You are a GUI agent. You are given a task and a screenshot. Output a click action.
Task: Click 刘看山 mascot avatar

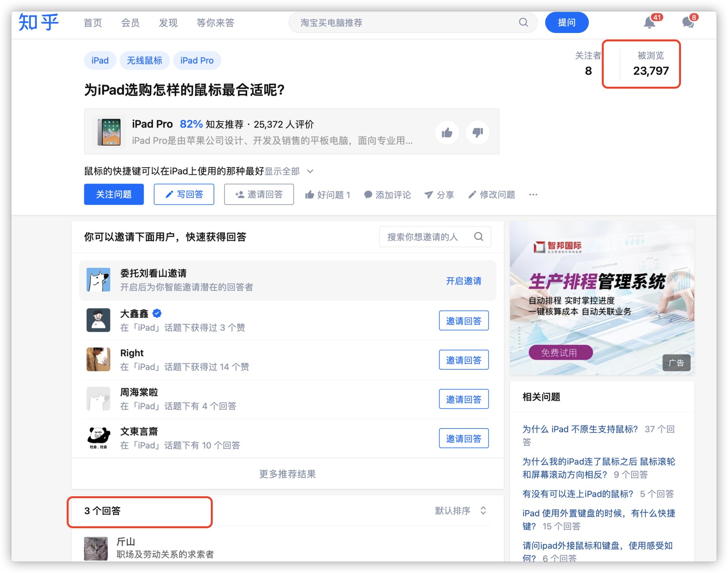(98, 280)
